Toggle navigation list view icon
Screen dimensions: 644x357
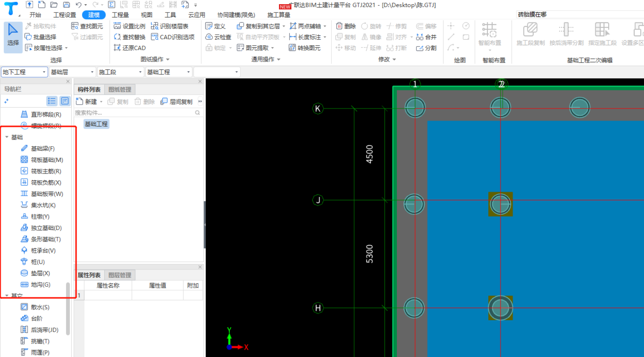point(52,101)
